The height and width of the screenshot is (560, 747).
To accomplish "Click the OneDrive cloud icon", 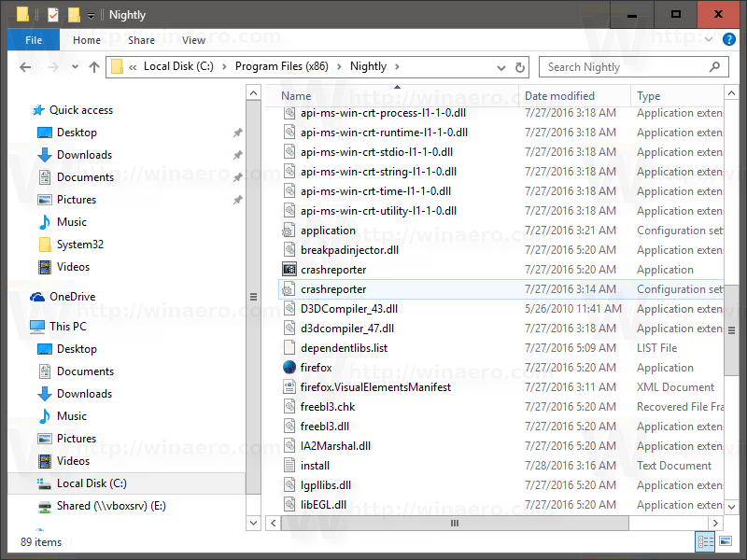I will coord(37,297).
